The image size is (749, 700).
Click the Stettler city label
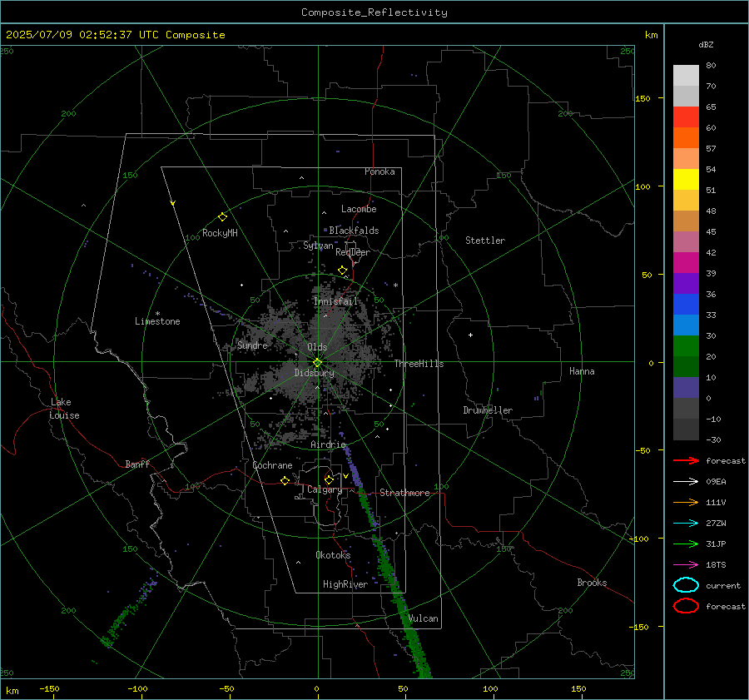click(485, 241)
